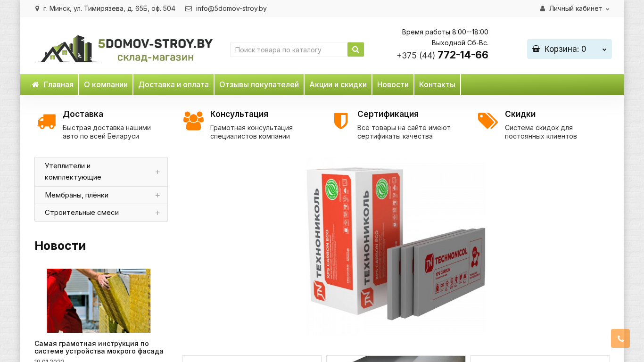Viewport: 644px width, 362px height.
Task: Click the search magnifier button
Action: point(355,49)
